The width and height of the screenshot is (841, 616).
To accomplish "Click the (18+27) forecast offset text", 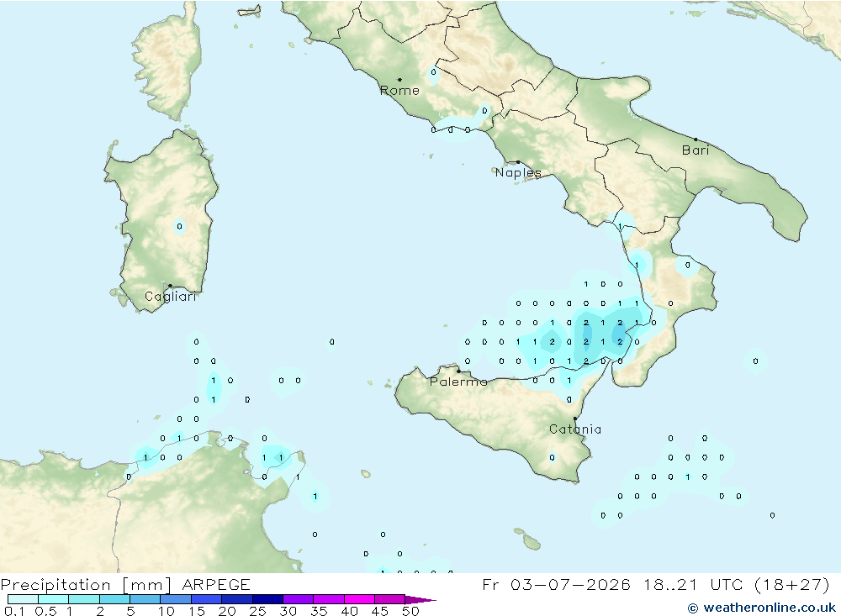I will [791, 584].
